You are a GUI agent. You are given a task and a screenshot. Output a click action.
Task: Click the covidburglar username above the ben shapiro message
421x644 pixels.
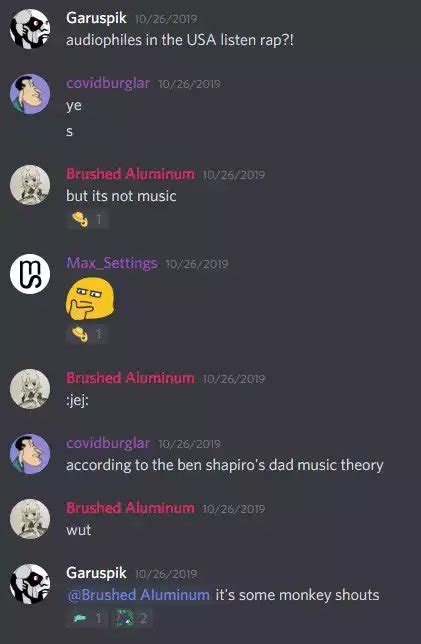pyautogui.click(x=108, y=443)
